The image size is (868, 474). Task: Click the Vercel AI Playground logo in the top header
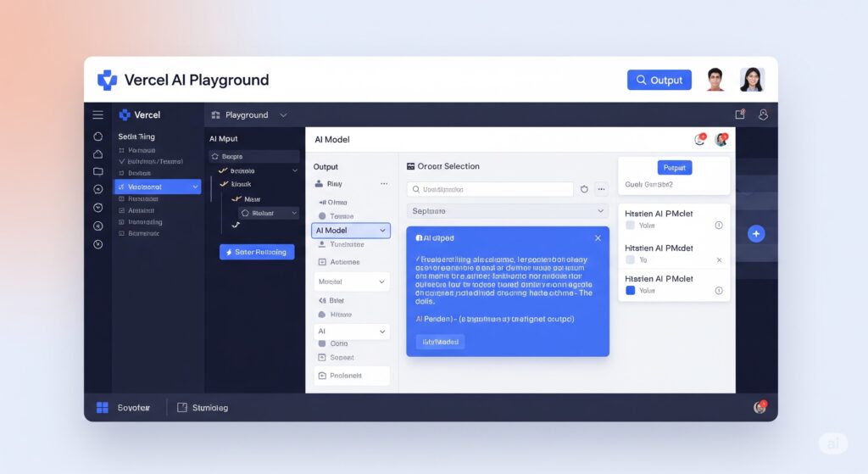(107, 80)
